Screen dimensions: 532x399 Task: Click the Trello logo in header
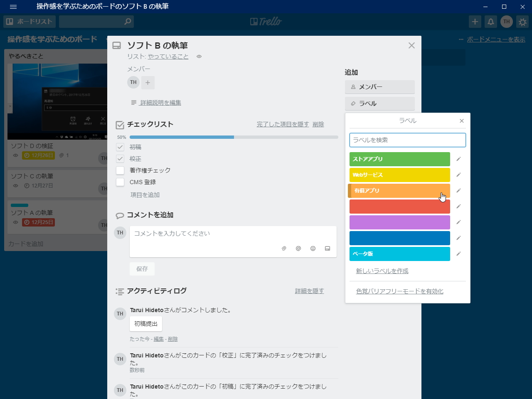[266, 22]
